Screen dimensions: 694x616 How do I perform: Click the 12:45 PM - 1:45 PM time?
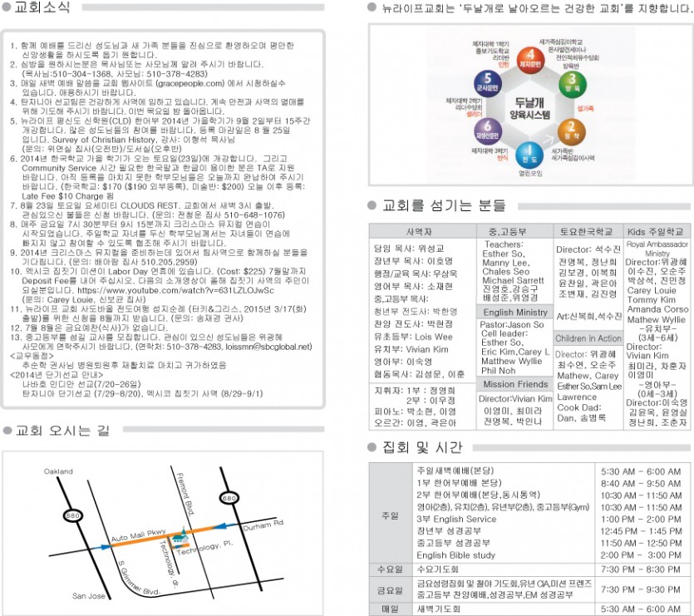(x=641, y=531)
